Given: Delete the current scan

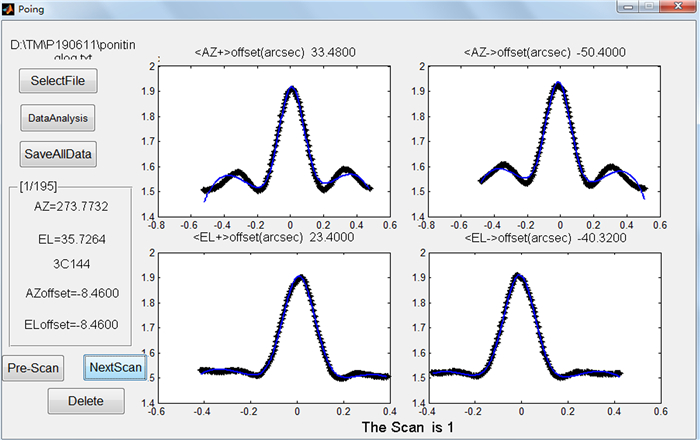Looking at the screenshot, I should point(86,401).
